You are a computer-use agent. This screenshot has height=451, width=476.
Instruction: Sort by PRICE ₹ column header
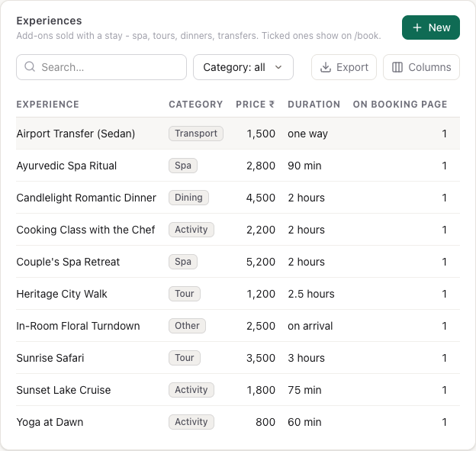tap(256, 105)
